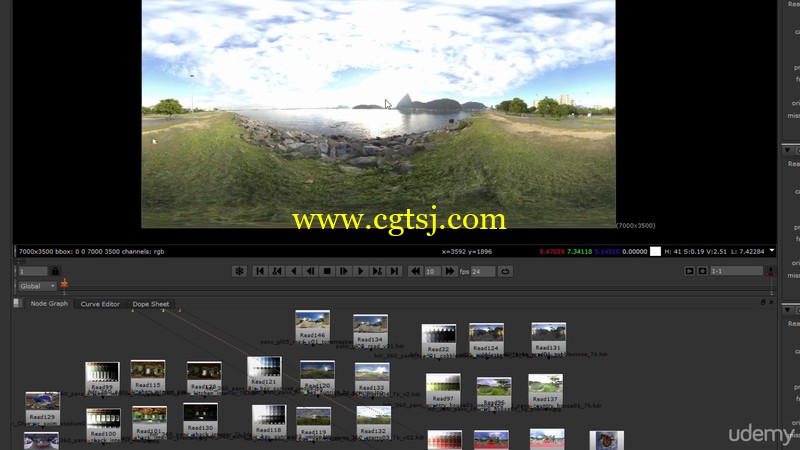Collapse the upper properties panel arrow
The width and height of the screenshot is (800, 450).
(788, 150)
